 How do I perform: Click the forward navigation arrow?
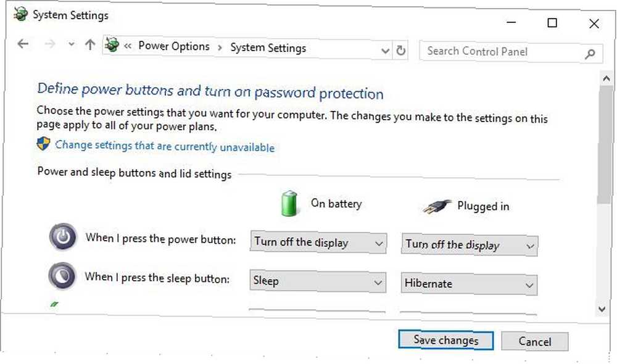(x=50, y=44)
